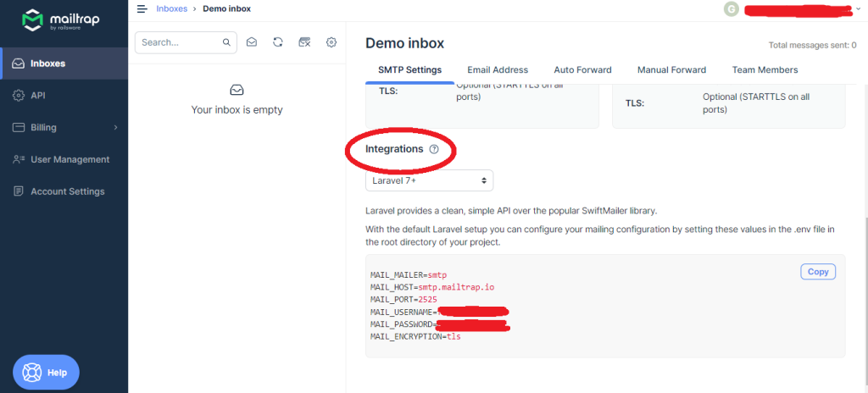This screenshot has width=868, height=393.
Task: Open the Inboxes sidebar item
Action: tap(64, 64)
